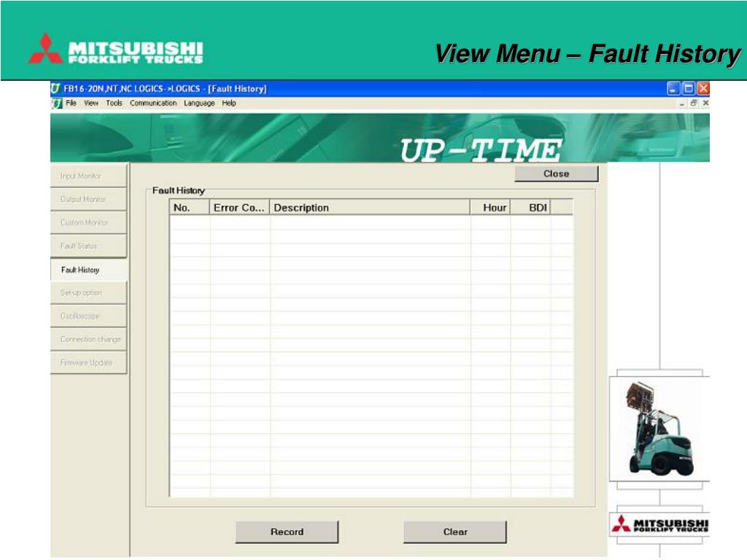
Task: Select the Connection change sidebar button
Action: [88, 339]
